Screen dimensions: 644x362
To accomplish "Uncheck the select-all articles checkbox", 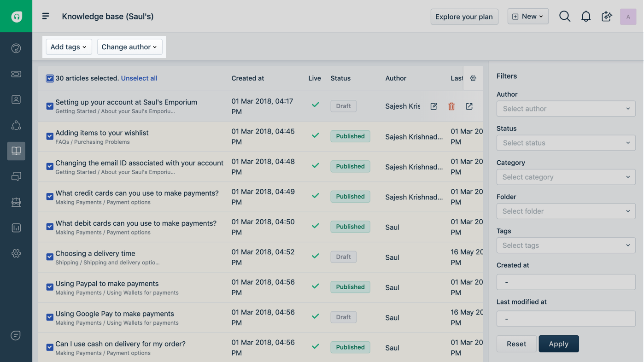I will tap(50, 78).
